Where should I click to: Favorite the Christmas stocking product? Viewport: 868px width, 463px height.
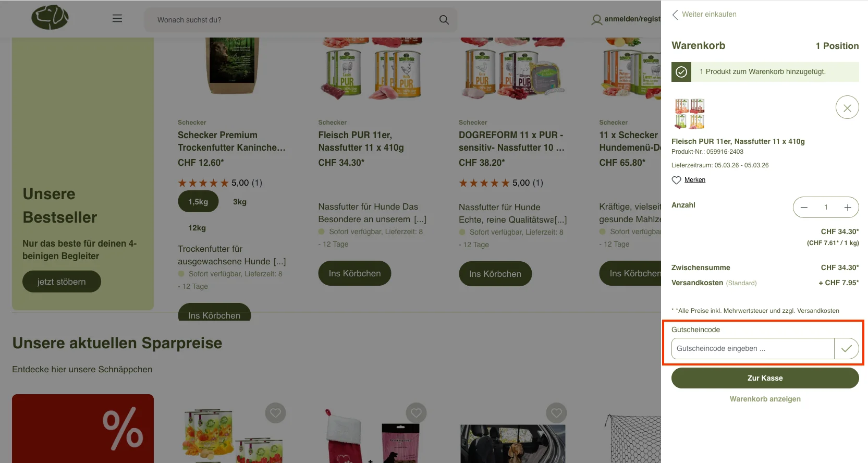coord(416,413)
